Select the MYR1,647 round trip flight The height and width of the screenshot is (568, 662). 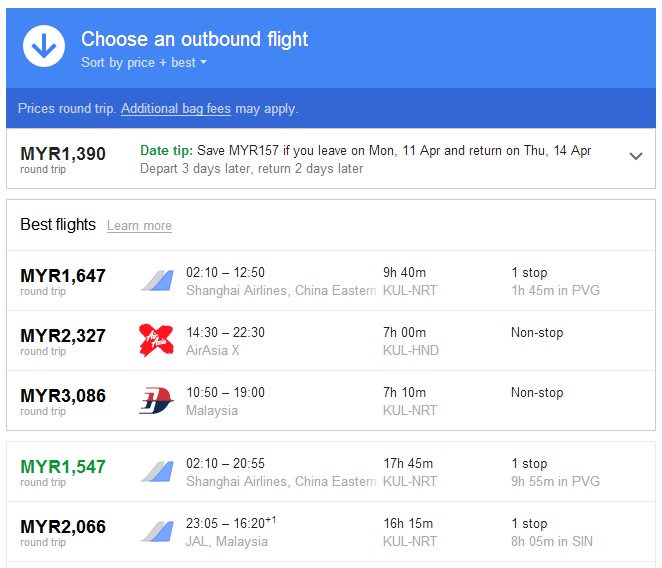click(x=331, y=281)
